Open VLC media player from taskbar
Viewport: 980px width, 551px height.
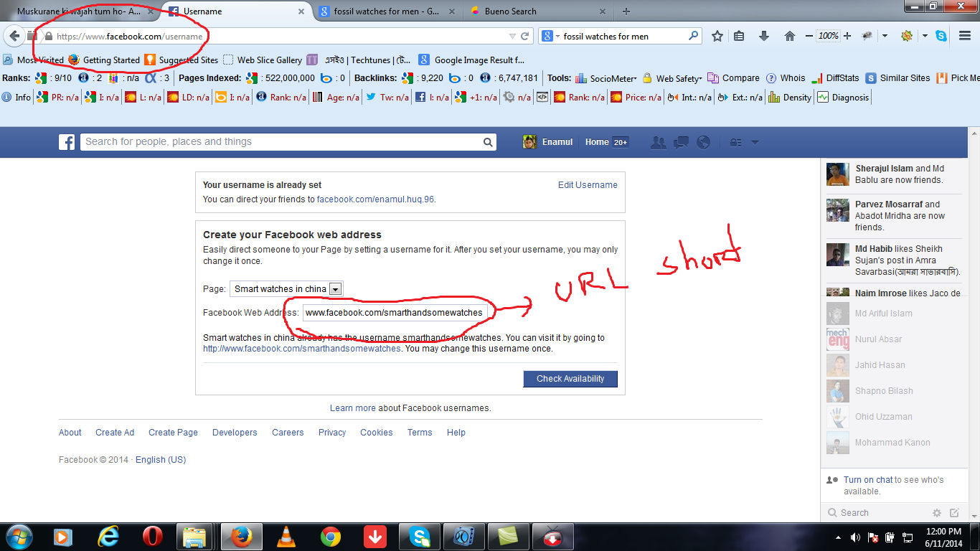tap(286, 537)
